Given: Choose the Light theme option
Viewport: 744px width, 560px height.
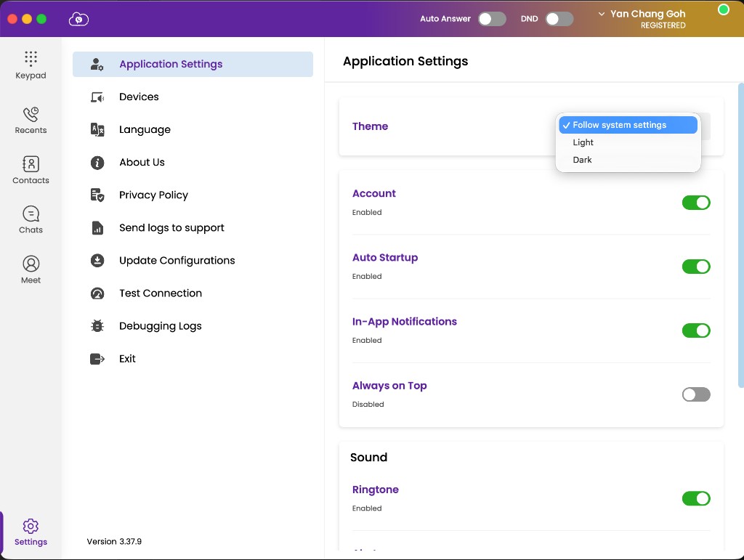Looking at the screenshot, I should (628, 142).
